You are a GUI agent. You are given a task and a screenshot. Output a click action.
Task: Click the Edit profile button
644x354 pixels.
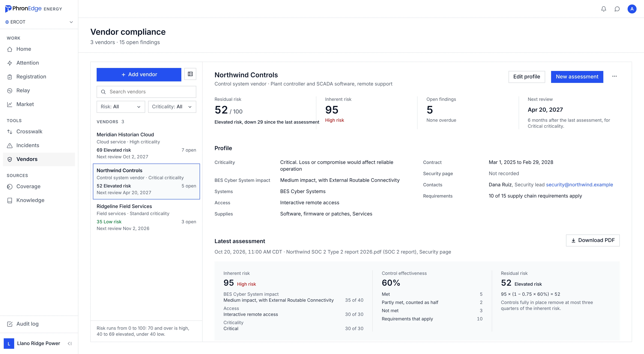click(526, 77)
